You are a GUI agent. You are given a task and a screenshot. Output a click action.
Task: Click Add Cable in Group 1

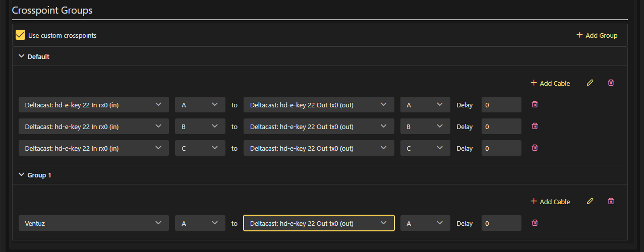pos(550,202)
